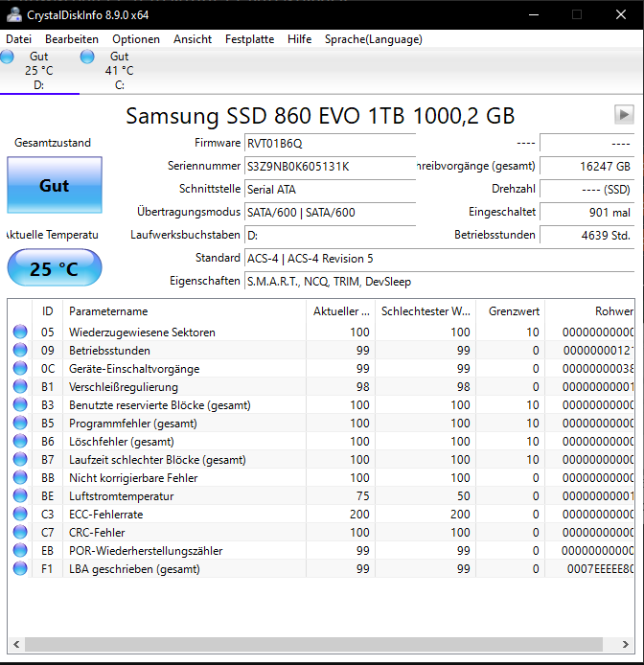644x665 pixels.
Task: Click the Firmware field RVT01B6Q
Action: (x=330, y=144)
